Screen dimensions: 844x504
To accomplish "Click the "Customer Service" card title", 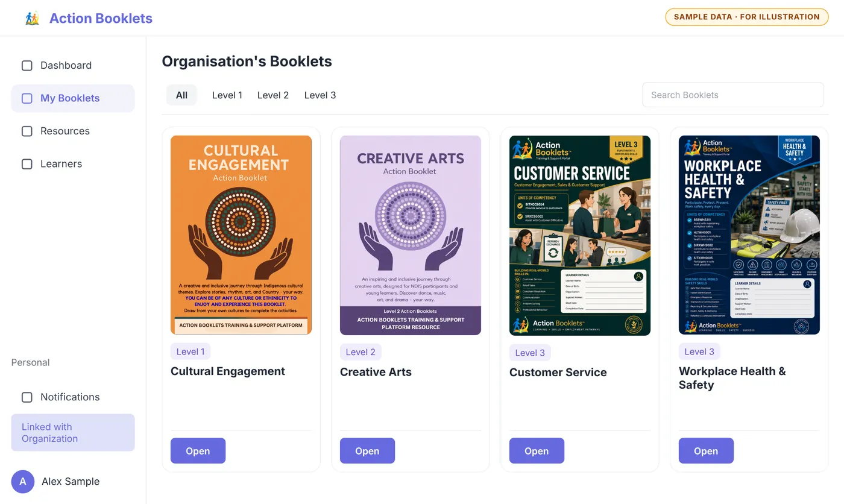I will 558,373.
